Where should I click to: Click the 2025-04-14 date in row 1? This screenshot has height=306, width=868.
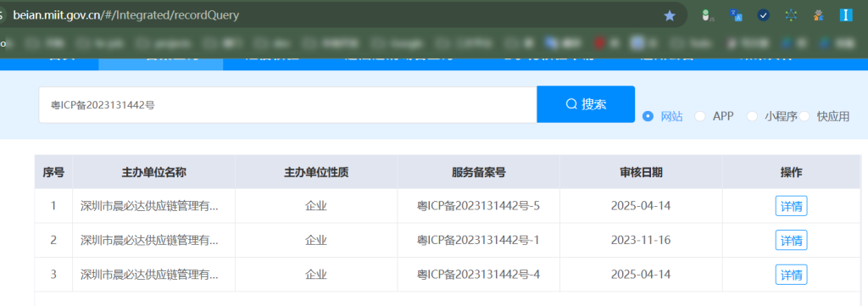click(x=641, y=206)
